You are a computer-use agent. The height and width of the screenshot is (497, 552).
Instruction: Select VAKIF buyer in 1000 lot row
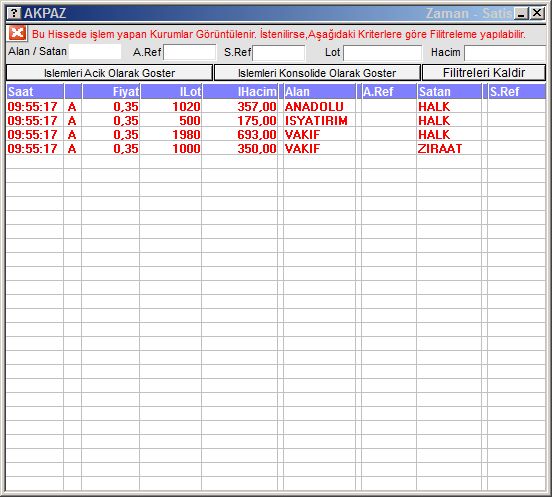pos(319,149)
